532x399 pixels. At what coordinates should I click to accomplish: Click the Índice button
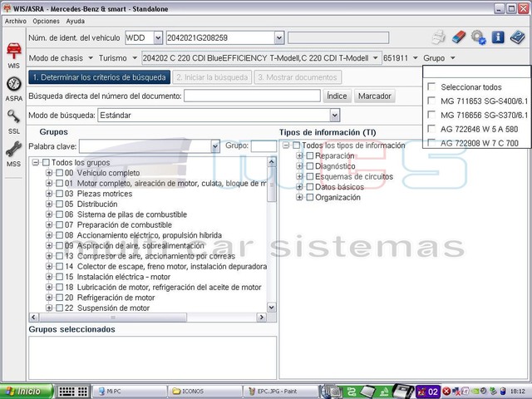[337, 96]
